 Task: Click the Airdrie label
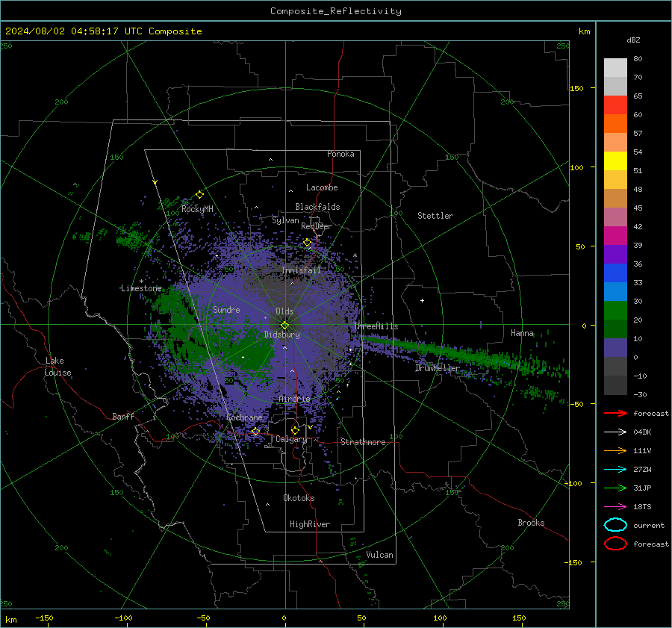[x=294, y=399]
